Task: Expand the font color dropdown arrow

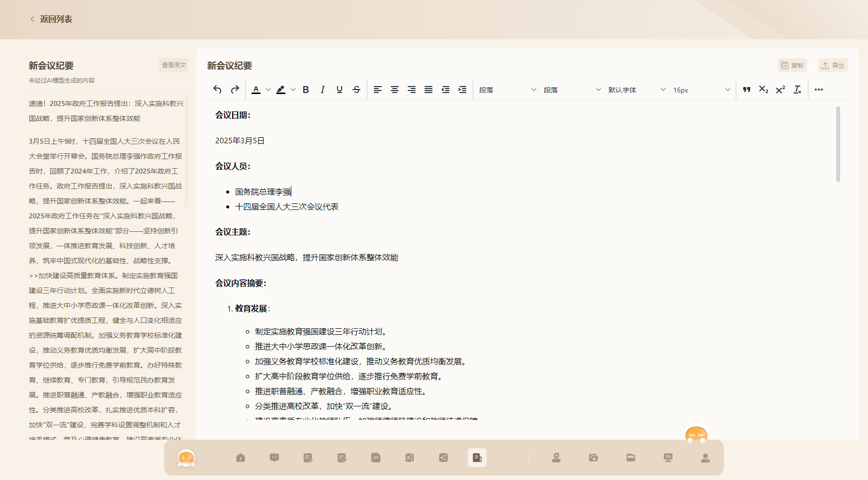Action: 268,90
